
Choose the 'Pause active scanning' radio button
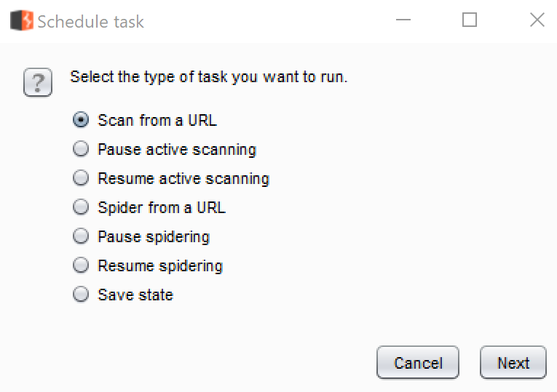point(81,149)
